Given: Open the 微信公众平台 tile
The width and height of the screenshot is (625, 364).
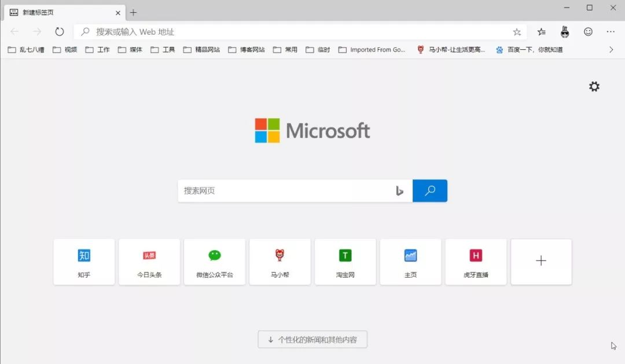Looking at the screenshot, I should click(215, 262).
